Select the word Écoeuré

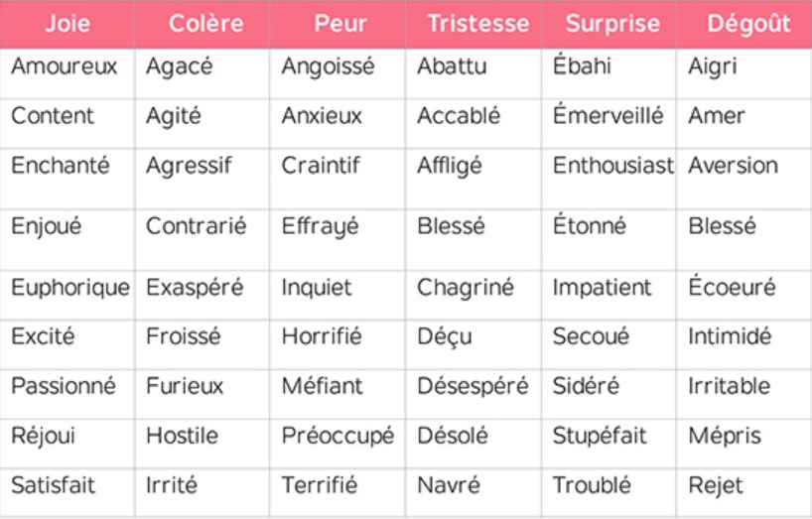click(732, 288)
